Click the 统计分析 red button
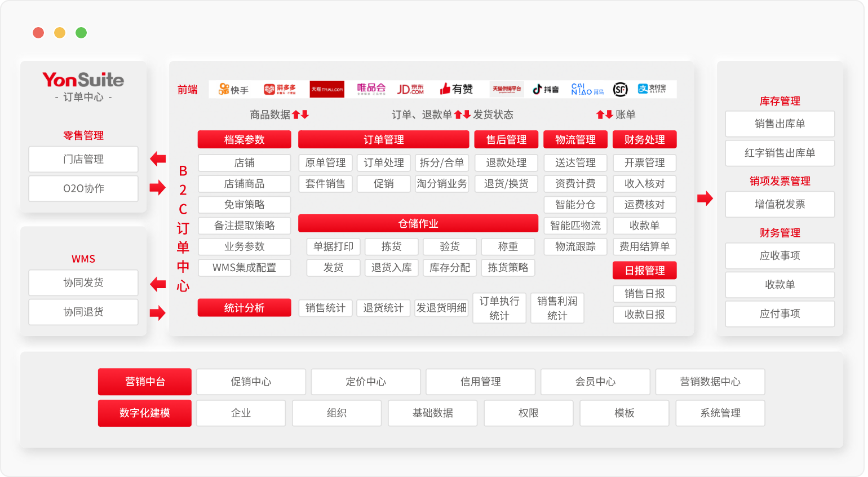 244,308
